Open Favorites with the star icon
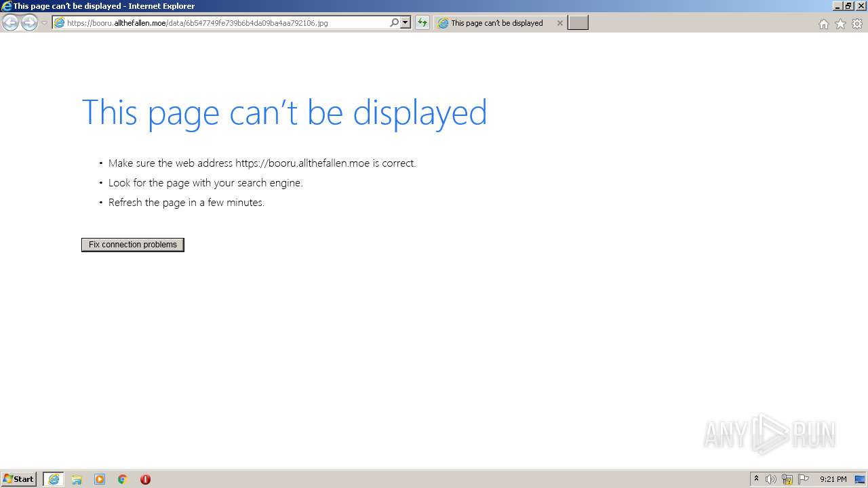This screenshot has height=488, width=868. (x=840, y=24)
